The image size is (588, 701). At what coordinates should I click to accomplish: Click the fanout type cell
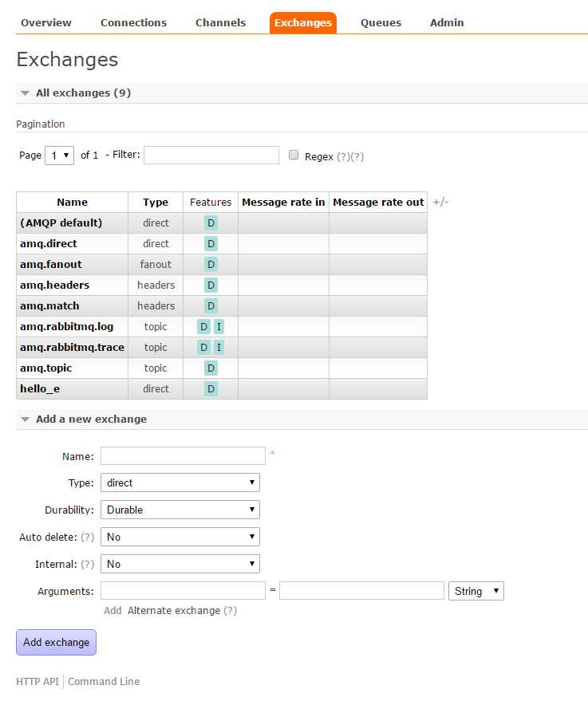(x=156, y=264)
